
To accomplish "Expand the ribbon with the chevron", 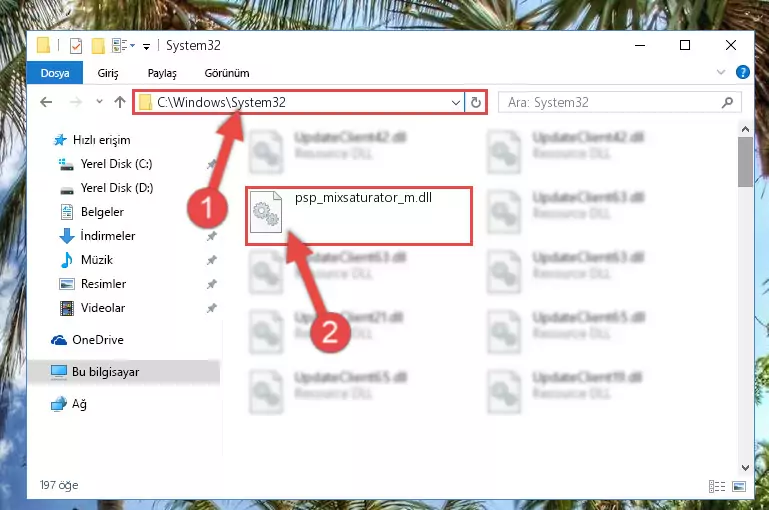I will (x=720, y=73).
